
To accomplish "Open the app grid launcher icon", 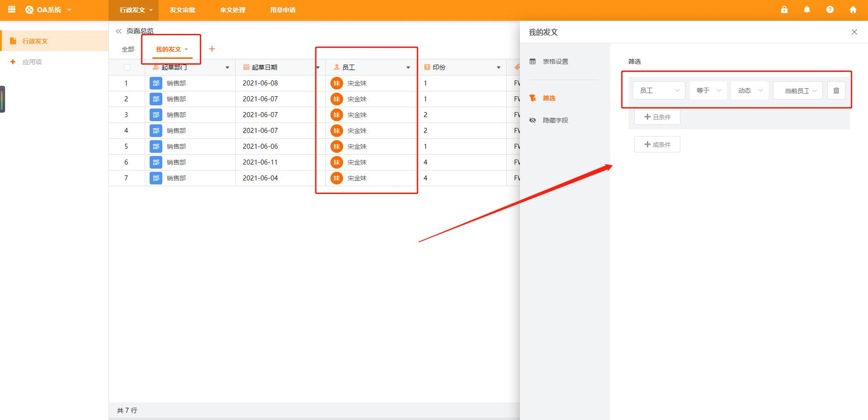I will pos(12,9).
